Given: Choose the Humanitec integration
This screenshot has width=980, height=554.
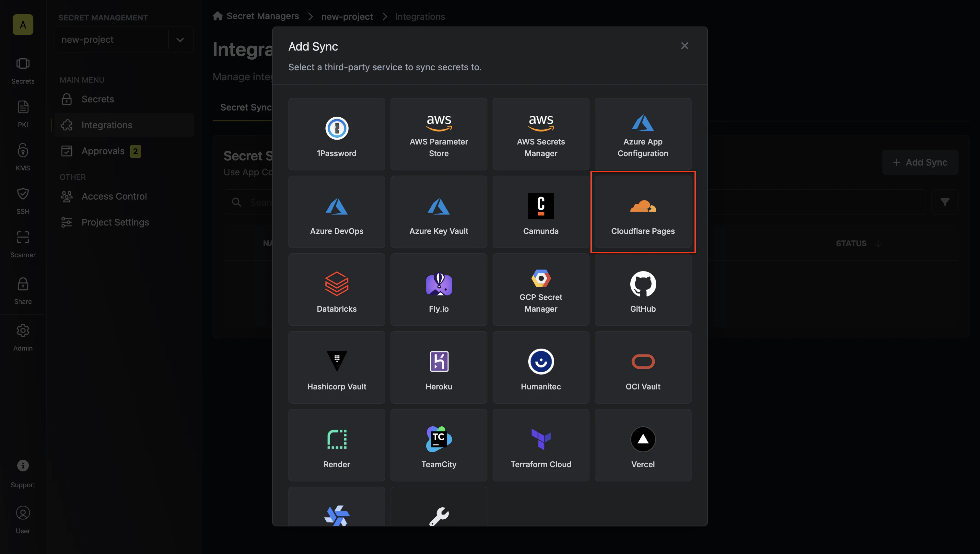Looking at the screenshot, I should pyautogui.click(x=541, y=367).
